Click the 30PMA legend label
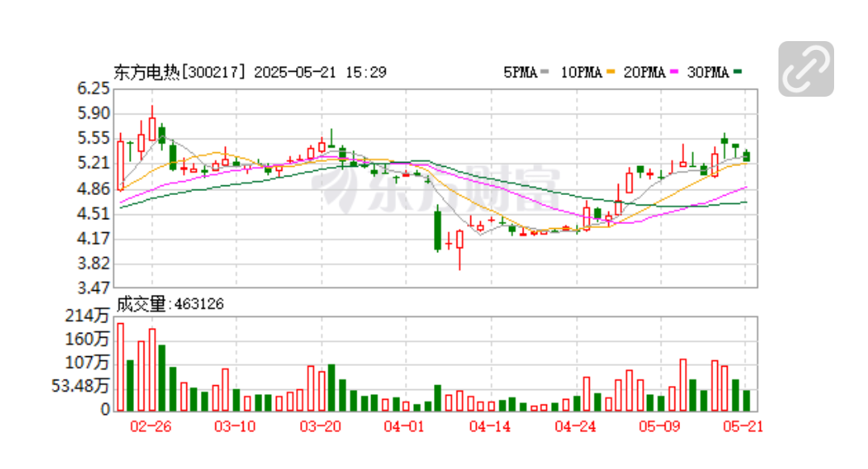The width and height of the screenshot is (868, 469). (x=707, y=73)
